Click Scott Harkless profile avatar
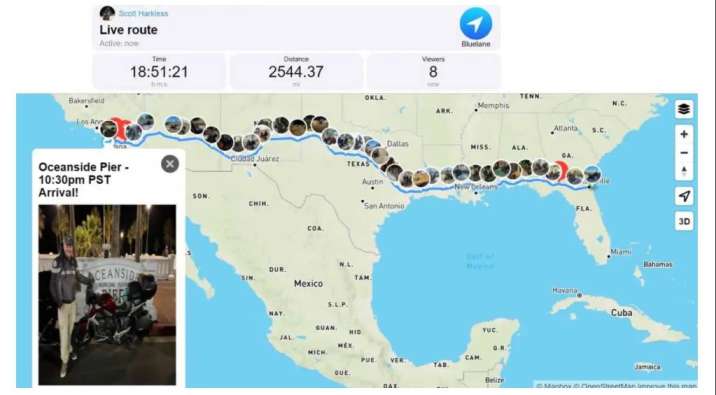716x395 pixels. tap(107, 13)
